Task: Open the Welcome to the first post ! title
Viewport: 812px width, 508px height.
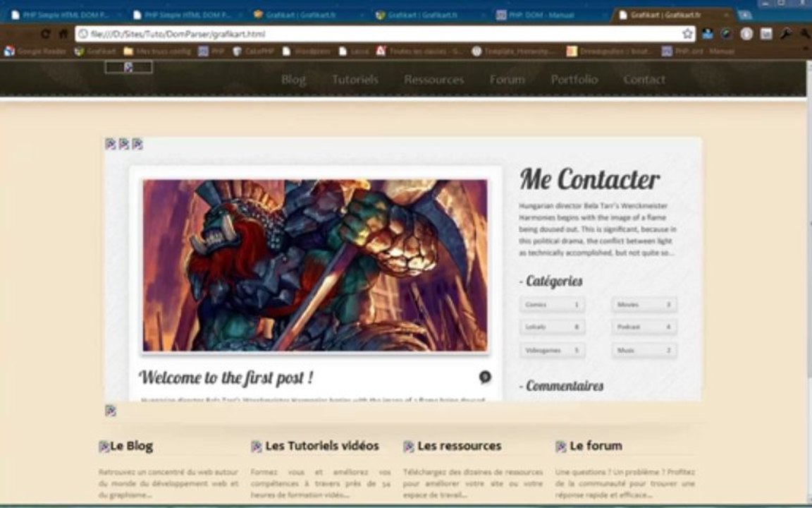Action: pyautogui.click(x=226, y=377)
